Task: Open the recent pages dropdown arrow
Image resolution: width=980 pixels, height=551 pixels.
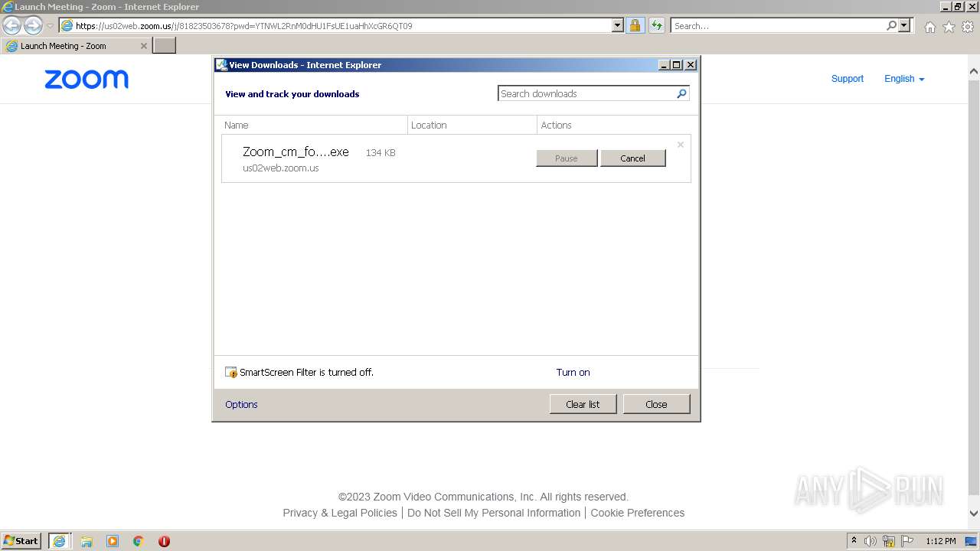Action: tap(50, 26)
